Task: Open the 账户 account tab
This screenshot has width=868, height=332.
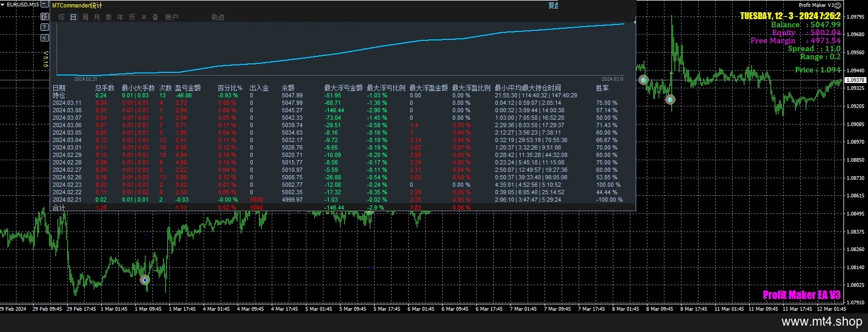Action: point(172,17)
